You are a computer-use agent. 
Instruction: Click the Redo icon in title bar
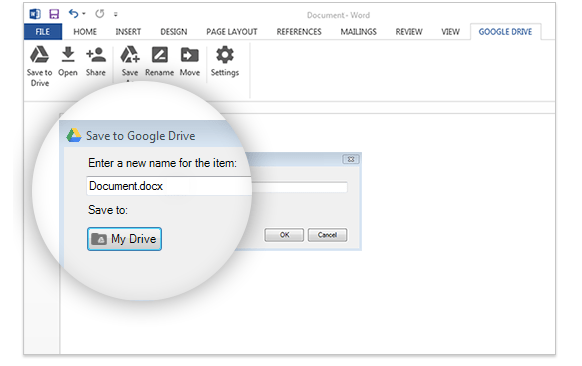click(x=99, y=14)
